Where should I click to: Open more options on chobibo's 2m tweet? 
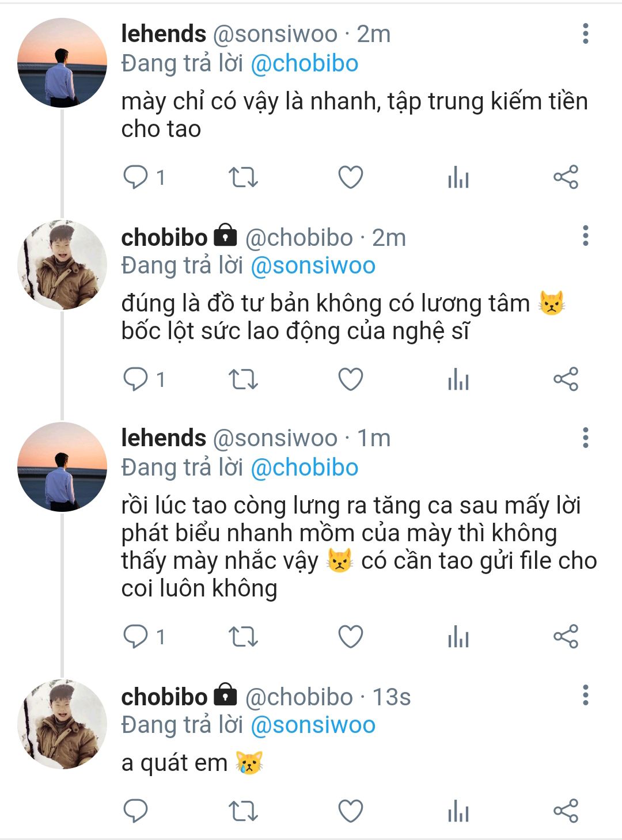click(585, 236)
